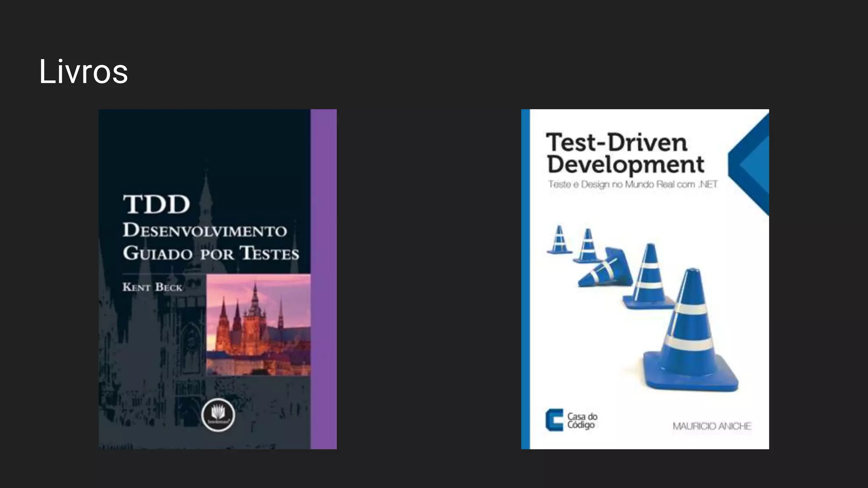This screenshot has height=488, width=868.
Task: Click subtitle Teste e Design no Mundo Real
Action: tap(632, 184)
